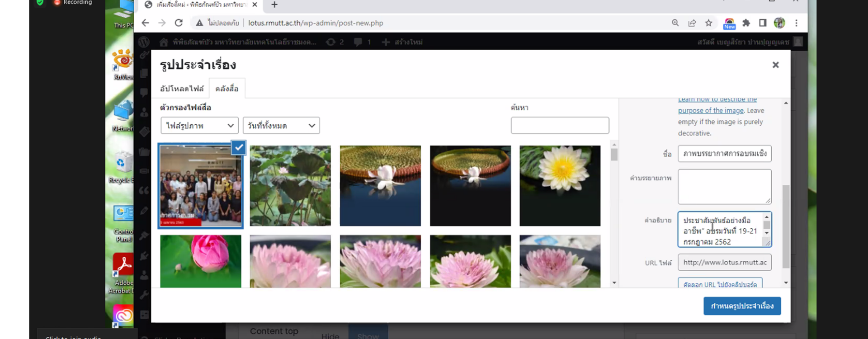Open the browser extensions puzzle icon
The image size is (868, 339).
pos(746,23)
